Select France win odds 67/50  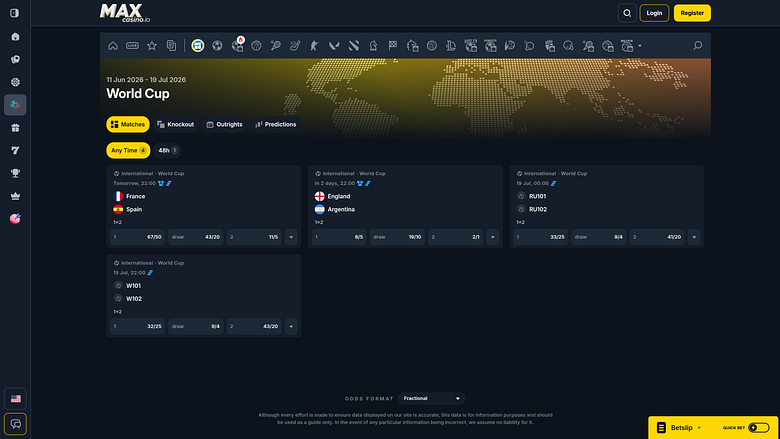point(137,237)
